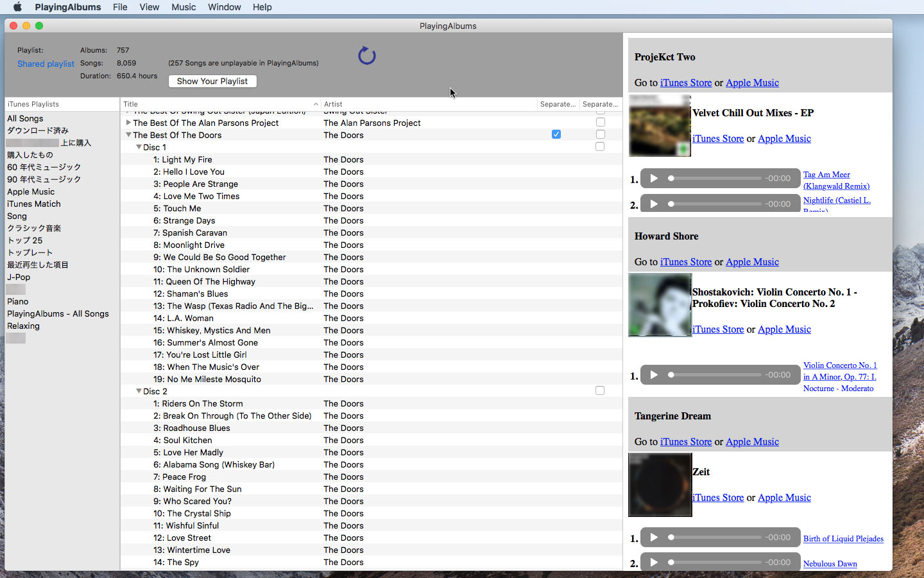The height and width of the screenshot is (578, 924).
Task: Select track 19: No Me Mileste Mosquito
Action: coord(372,379)
